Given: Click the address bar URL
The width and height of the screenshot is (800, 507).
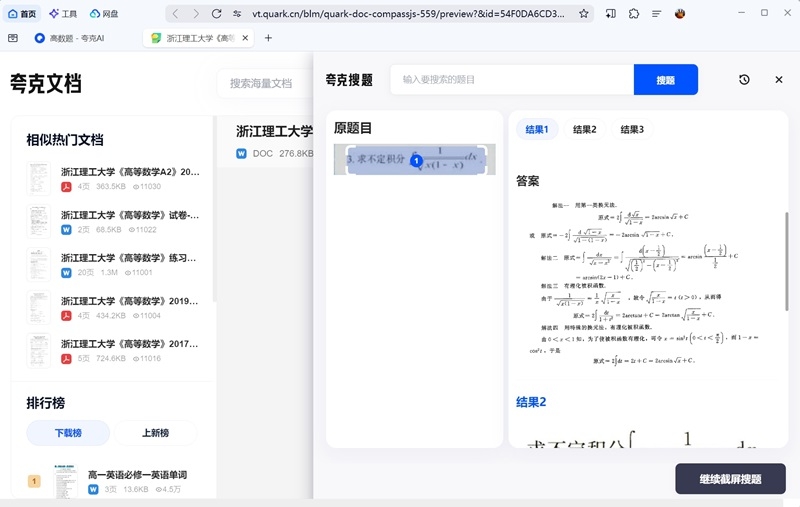Looking at the screenshot, I should [x=408, y=14].
